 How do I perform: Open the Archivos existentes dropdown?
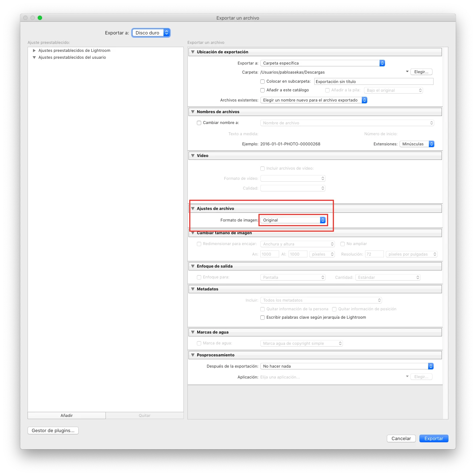[314, 100]
